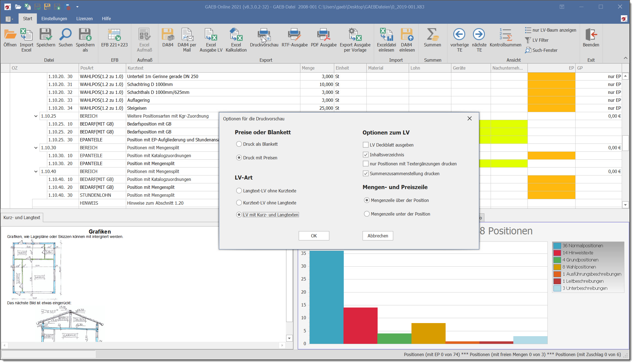Click the quick access open-folder icon
The height and width of the screenshot is (364, 634).
(x=18, y=7)
